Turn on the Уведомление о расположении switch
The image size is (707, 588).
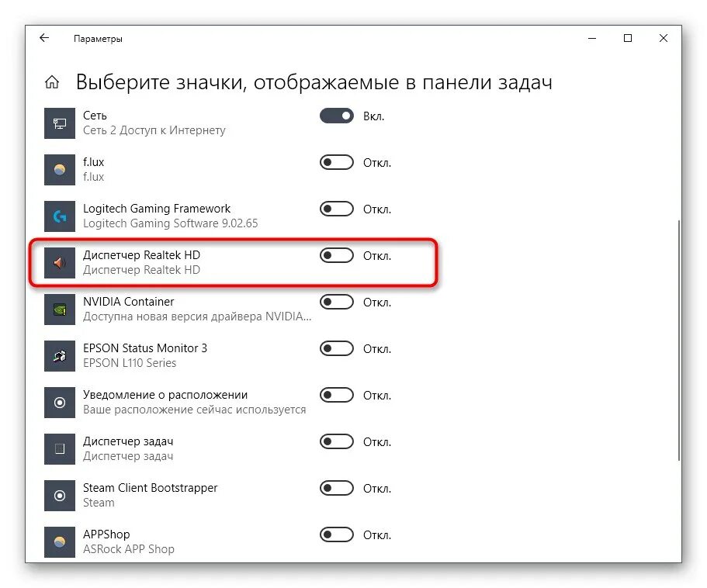click(336, 395)
